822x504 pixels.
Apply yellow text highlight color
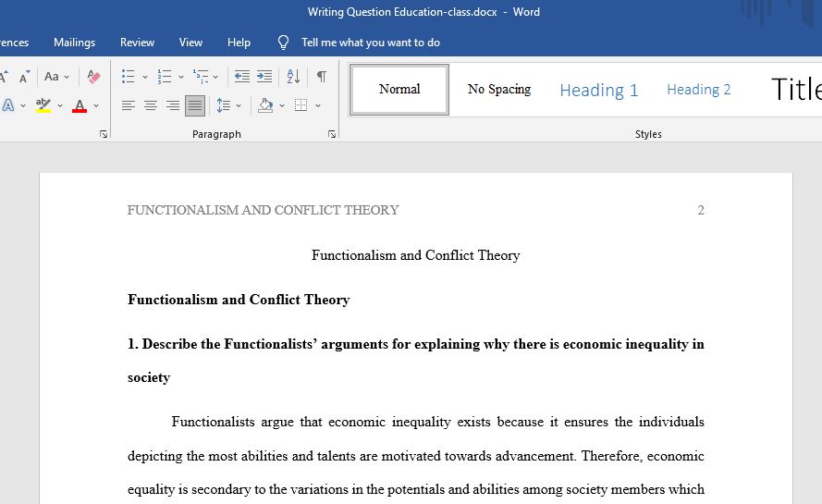pos(43,105)
